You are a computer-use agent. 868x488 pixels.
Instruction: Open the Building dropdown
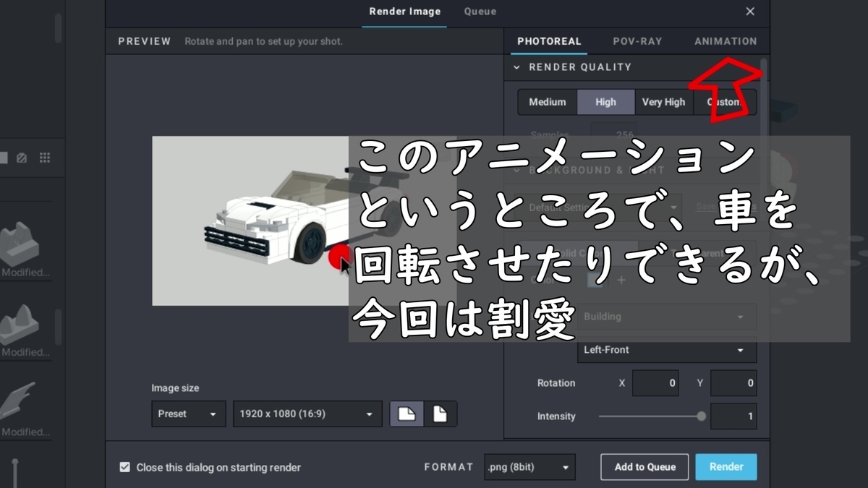[x=667, y=317]
